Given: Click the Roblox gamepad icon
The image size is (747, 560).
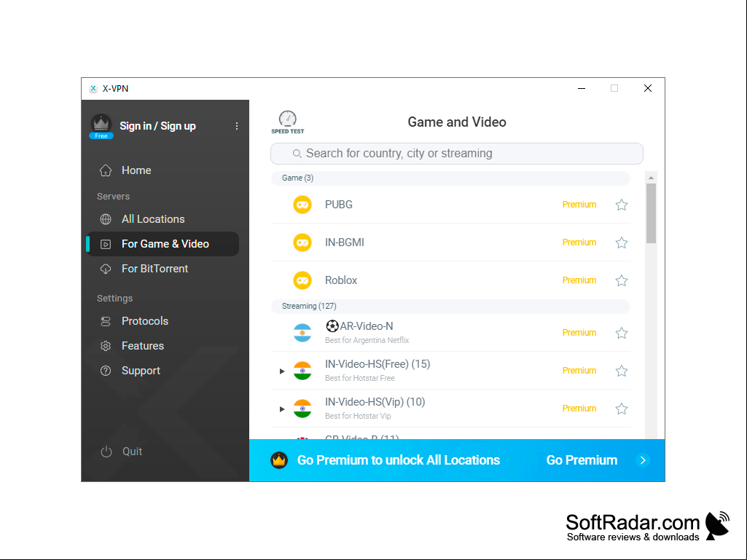Looking at the screenshot, I should pyautogui.click(x=302, y=280).
